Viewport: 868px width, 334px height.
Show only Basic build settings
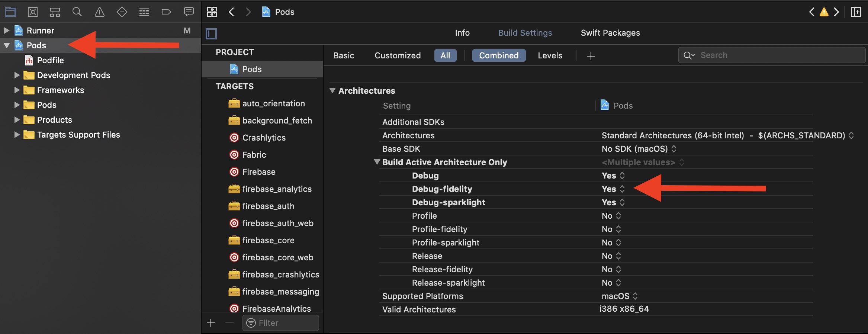(x=344, y=55)
